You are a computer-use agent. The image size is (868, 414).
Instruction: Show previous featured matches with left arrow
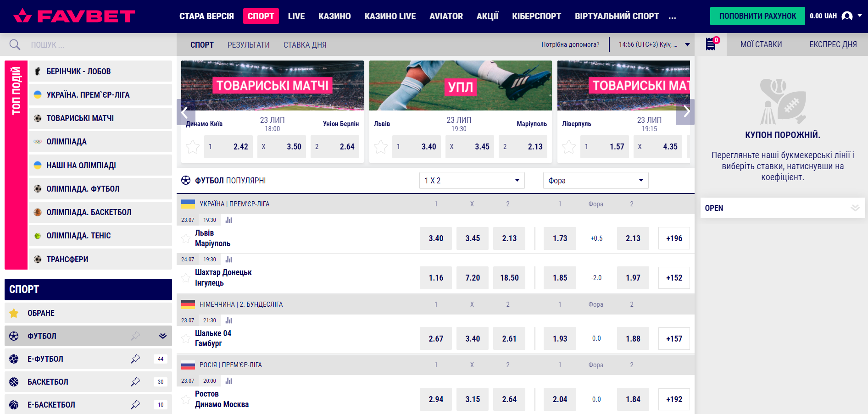pos(185,112)
